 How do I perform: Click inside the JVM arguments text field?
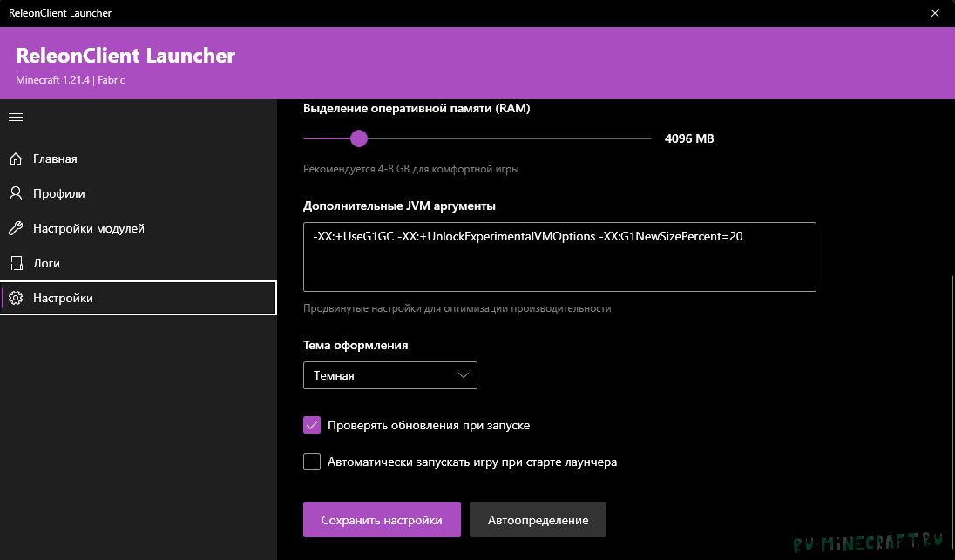(x=559, y=257)
